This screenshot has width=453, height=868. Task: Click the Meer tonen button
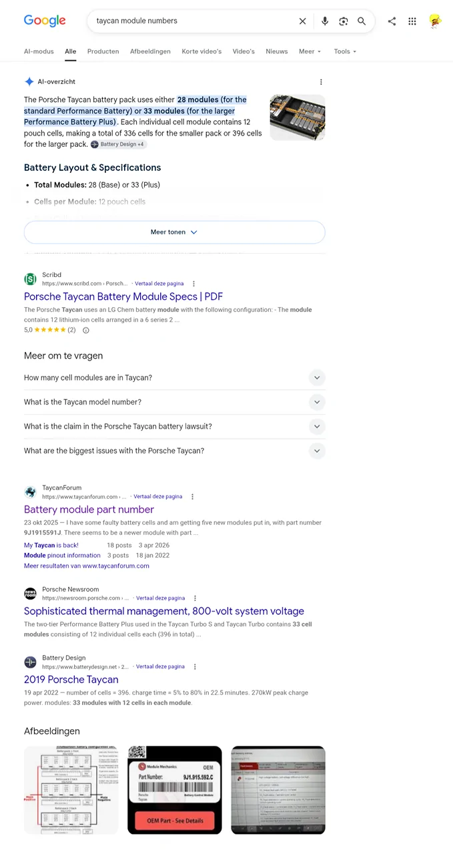click(x=174, y=232)
